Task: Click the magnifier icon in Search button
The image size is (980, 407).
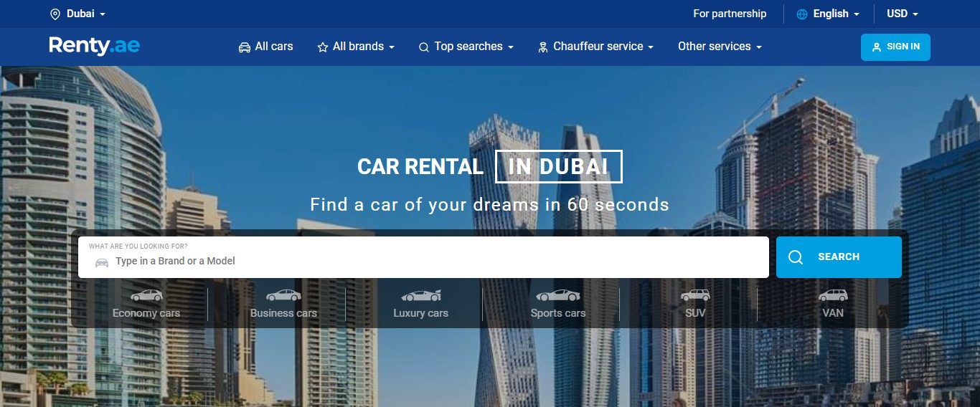Action: [x=796, y=257]
